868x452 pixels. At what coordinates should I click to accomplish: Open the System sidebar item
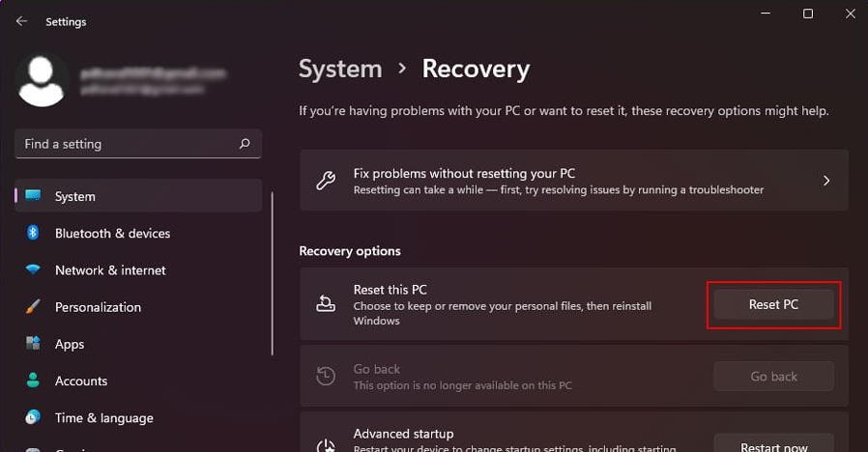[138, 196]
